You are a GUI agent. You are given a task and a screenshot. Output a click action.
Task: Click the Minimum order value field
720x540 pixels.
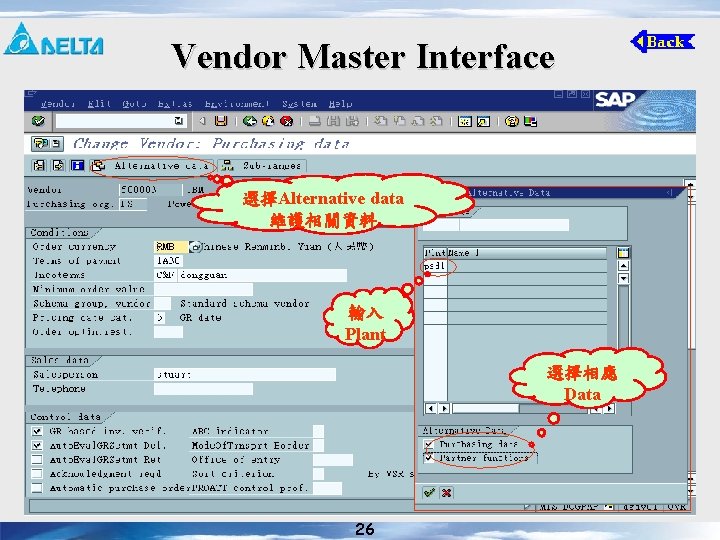point(203,289)
